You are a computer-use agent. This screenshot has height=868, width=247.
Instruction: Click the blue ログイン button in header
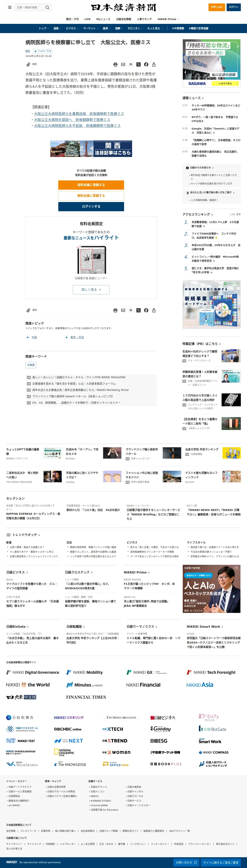pos(234,7)
